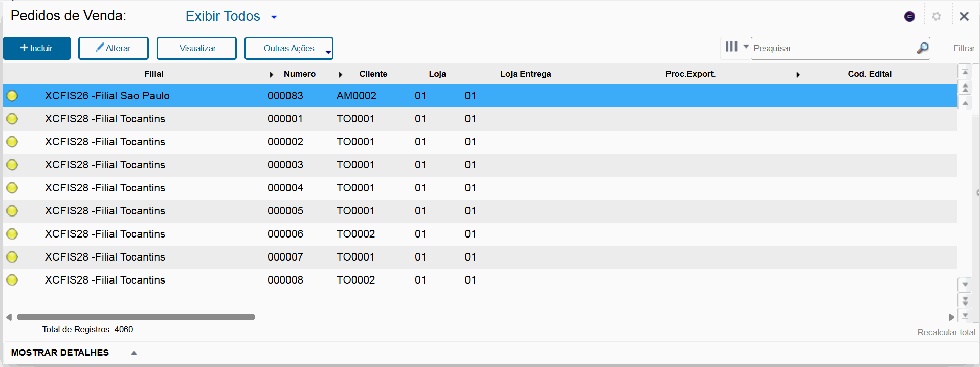Image resolution: width=980 pixels, height=367 pixels.
Task: Click the Cod. Edital column header
Action: (x=870, y=74)
